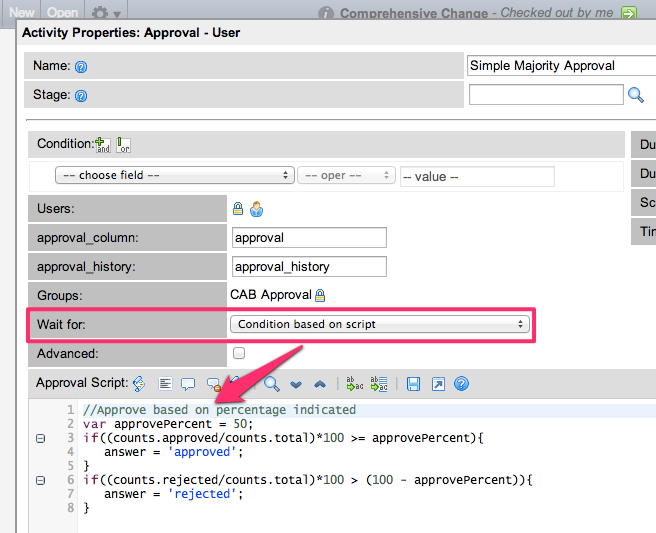Viewport: 656px width, 533px height.
Task: Click the replace all icon in script toolbar
Action: 379,383
